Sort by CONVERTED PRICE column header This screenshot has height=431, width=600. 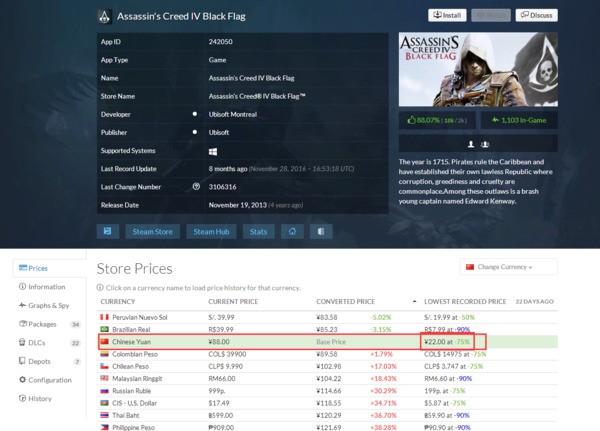tap(346, 302)
